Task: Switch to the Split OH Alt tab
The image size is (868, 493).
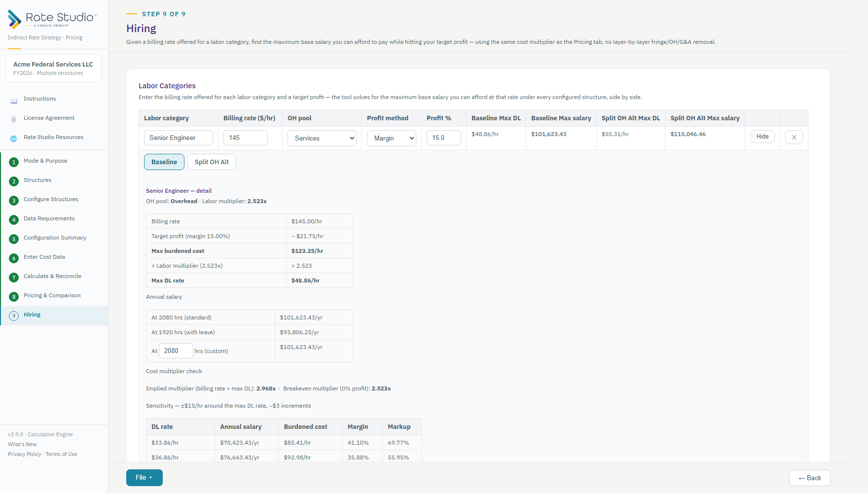Action: pos(212,162)
